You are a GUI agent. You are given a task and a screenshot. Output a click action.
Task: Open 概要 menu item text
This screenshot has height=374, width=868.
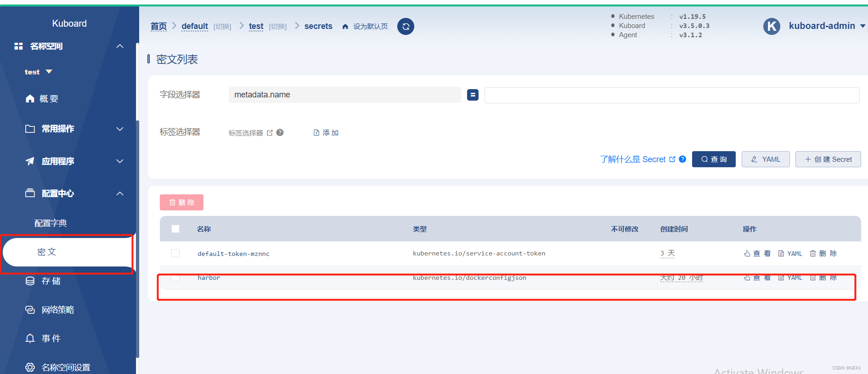(49, 98)
